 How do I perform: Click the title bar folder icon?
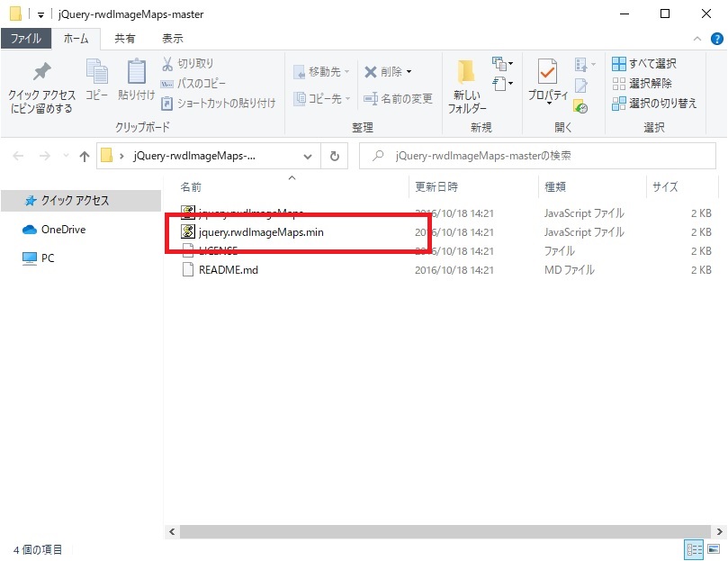pos(15,14)
